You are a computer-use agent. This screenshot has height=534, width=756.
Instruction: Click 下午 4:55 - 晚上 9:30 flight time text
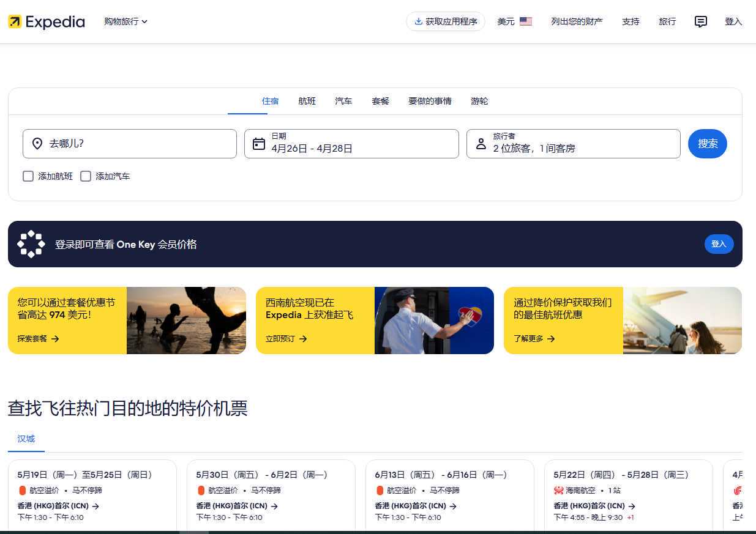pyautogui.click(x=588, y=517)
